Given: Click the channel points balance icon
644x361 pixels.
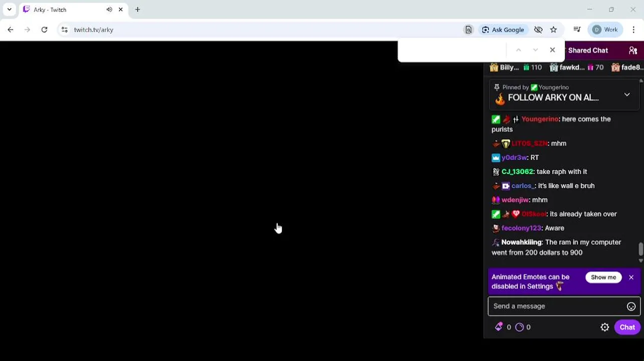Looking at the screenshot, I should tap(520, 327).
